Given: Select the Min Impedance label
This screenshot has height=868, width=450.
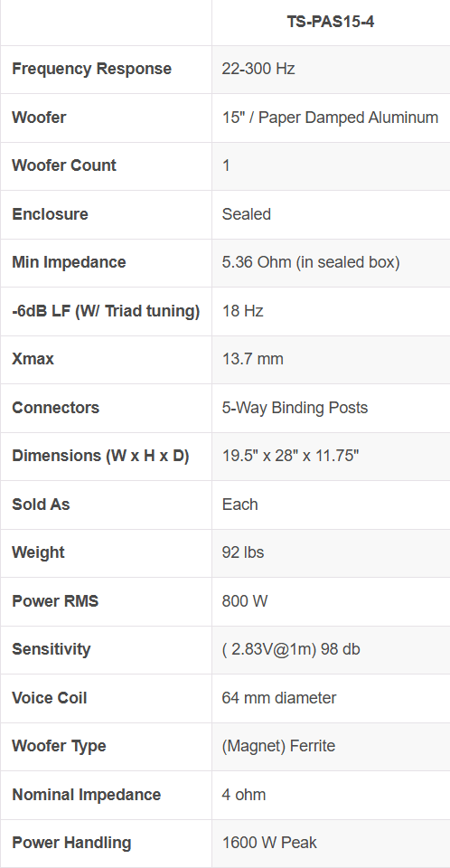Looking at the screenshot, I should 69,262.
